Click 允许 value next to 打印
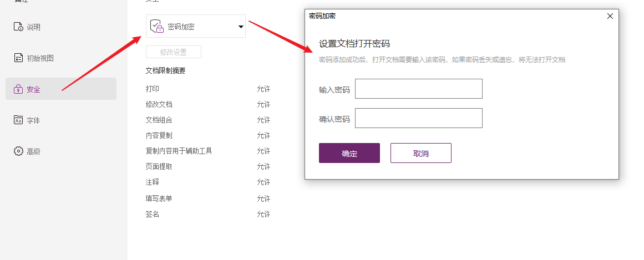This screenshot has width=644, height=260. pos(263,89)
